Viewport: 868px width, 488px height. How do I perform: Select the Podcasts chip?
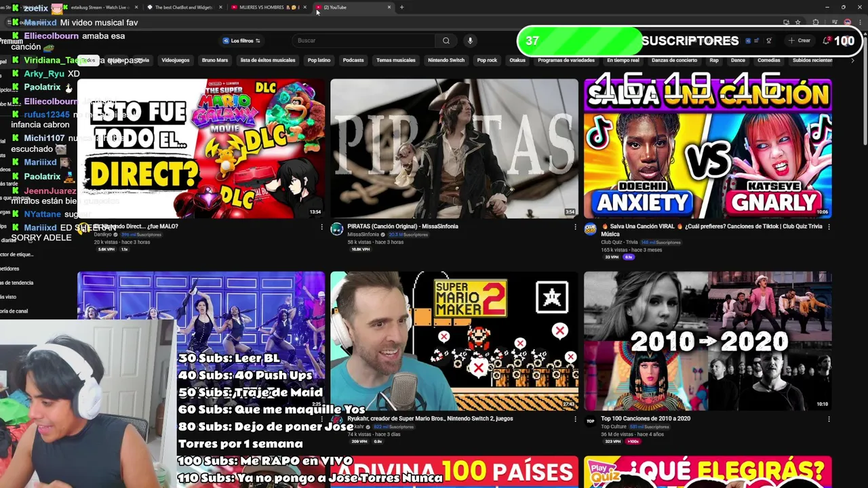(353, 60)
